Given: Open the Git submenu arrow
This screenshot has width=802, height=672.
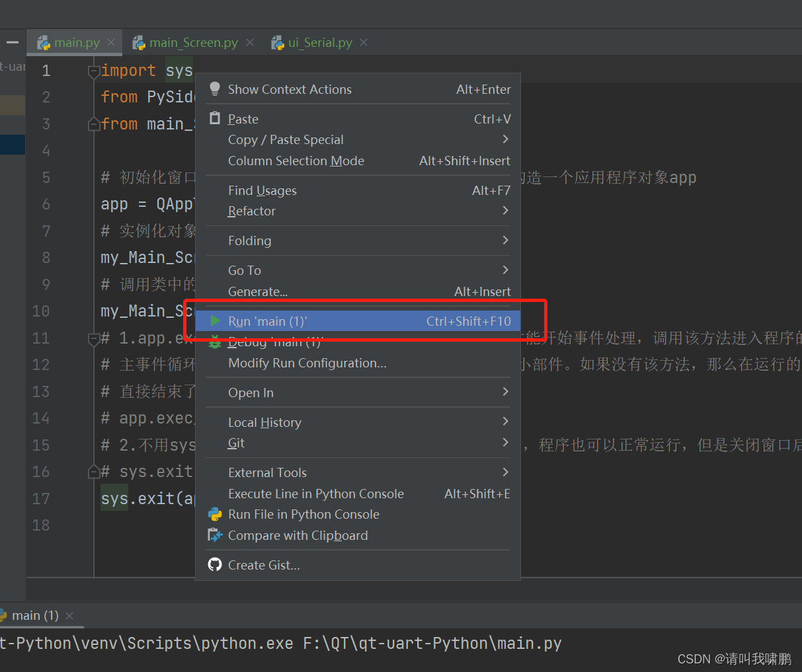Looking at the screenshot, I should pos(506,443).
